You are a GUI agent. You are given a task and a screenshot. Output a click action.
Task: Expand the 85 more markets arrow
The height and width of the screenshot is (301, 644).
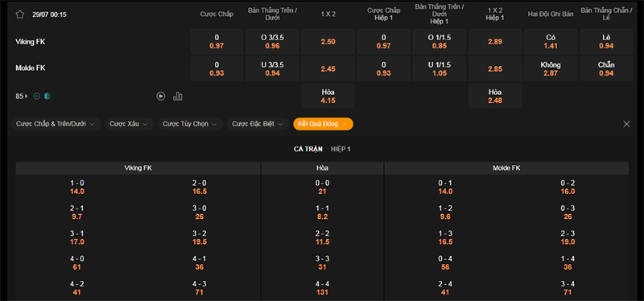[21, 96]
